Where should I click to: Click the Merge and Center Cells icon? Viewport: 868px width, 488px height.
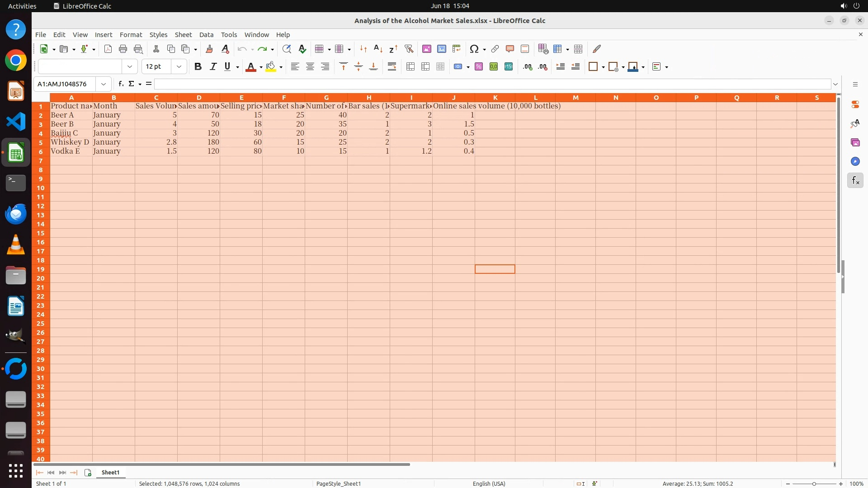[410, 67]
